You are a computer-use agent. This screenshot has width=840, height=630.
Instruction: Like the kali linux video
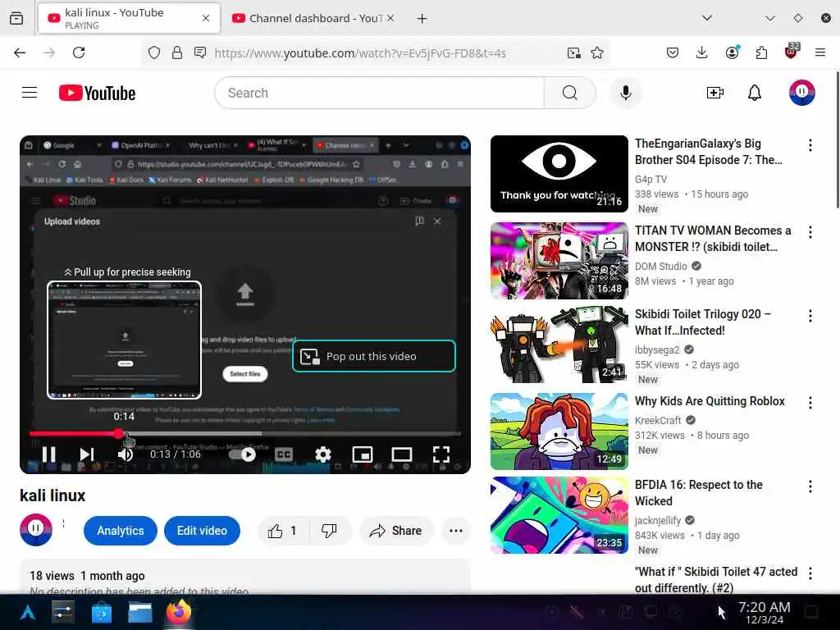[282, 531]
